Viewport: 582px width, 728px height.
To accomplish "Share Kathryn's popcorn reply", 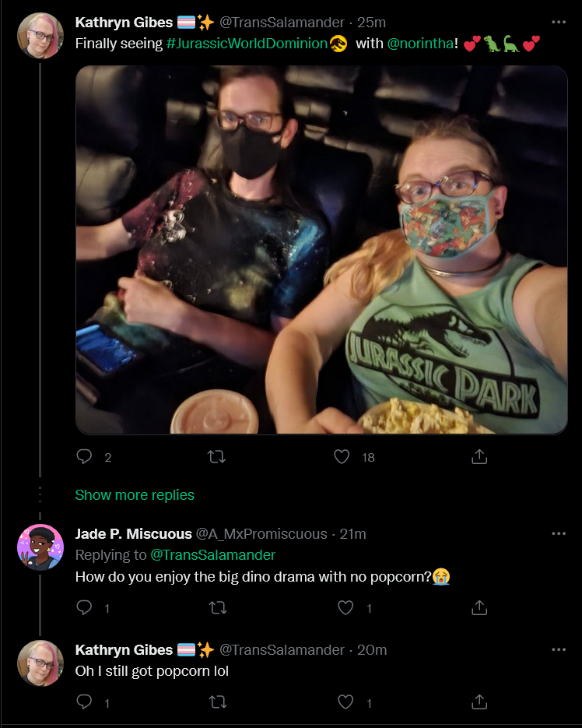I will [x=479, y=702].
